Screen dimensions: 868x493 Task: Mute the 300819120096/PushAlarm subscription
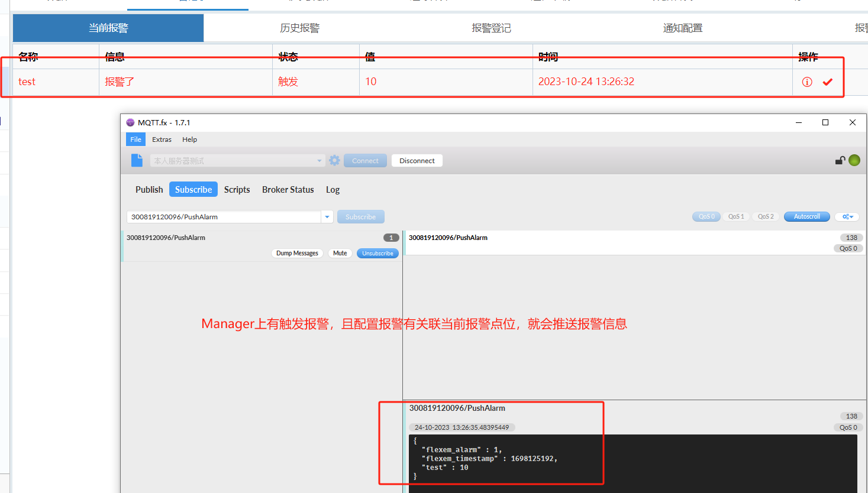[340, 253]
